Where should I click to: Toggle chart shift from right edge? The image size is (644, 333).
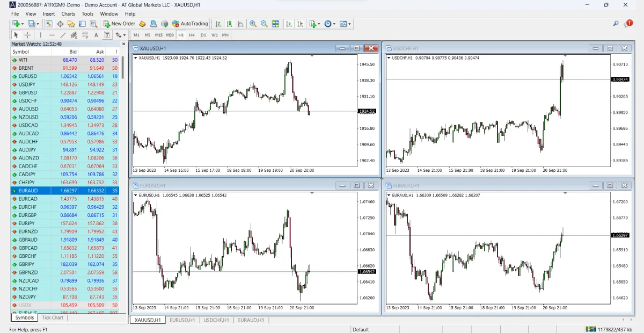pos(300,24)
